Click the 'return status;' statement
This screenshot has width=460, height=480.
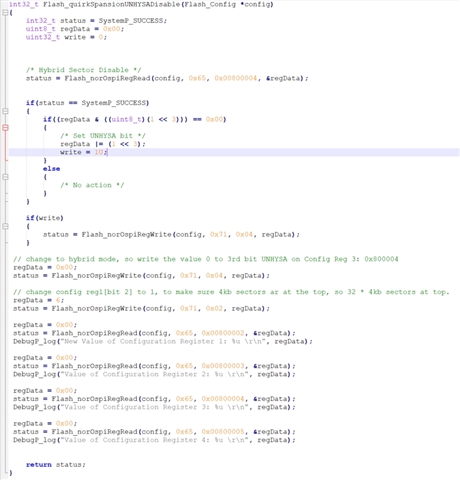click(x=56, y=465)
